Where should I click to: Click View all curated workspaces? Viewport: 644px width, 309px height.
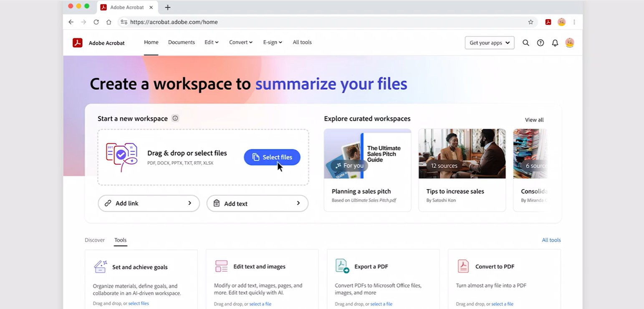tap(534, 120)
